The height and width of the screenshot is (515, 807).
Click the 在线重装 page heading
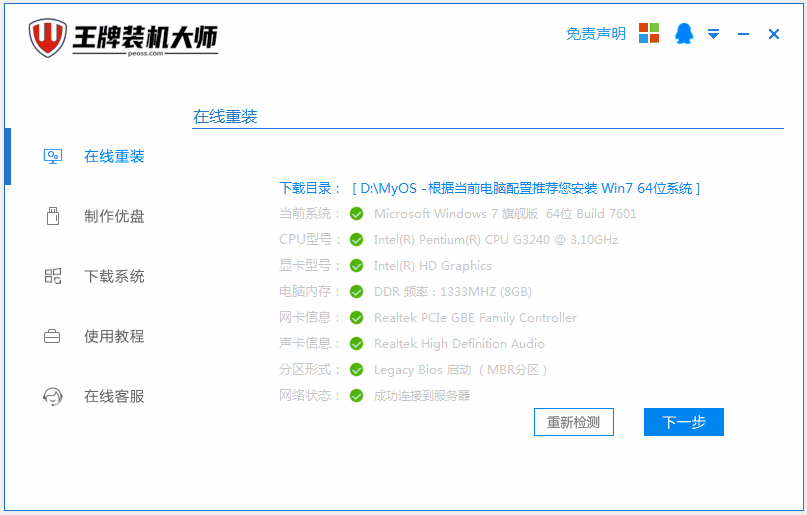225,117
